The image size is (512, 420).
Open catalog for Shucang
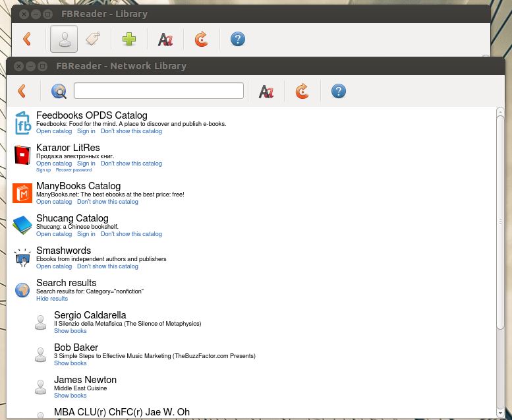click(54, 234)
